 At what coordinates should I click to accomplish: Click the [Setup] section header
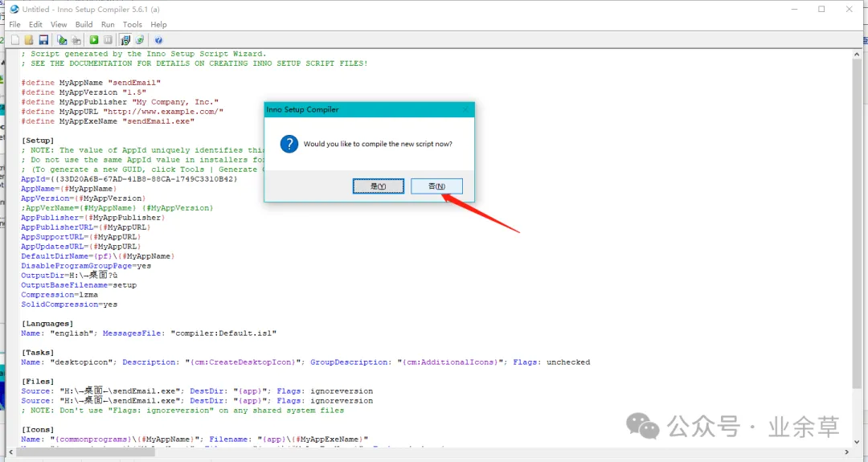point(38,141)
